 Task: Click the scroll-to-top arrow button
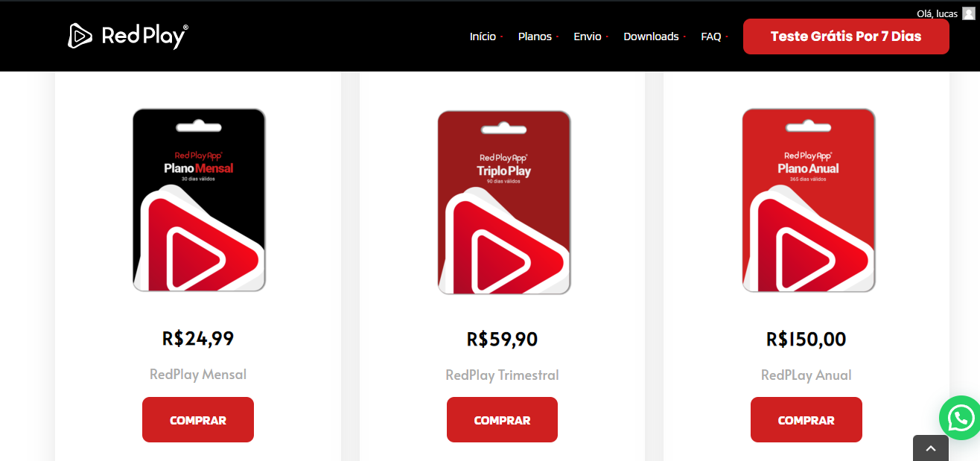(x=931, y=448)
